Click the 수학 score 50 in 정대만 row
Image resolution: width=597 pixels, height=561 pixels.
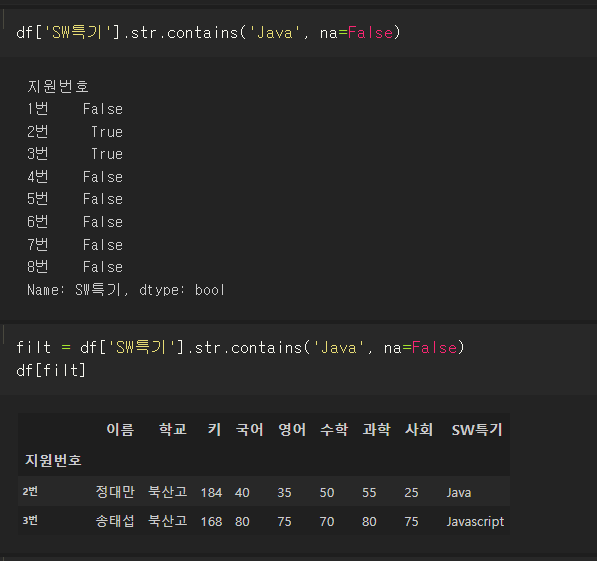point(327,492)
